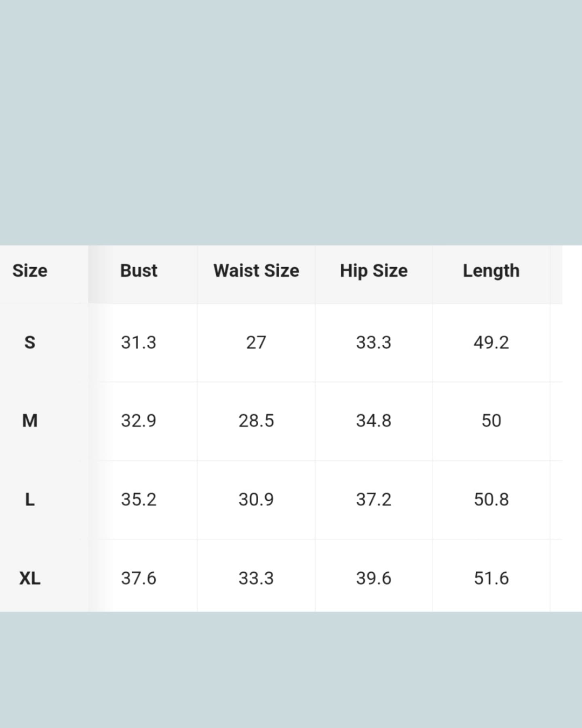
Task: Click hip value 39.6
Action: pos(374,578)
